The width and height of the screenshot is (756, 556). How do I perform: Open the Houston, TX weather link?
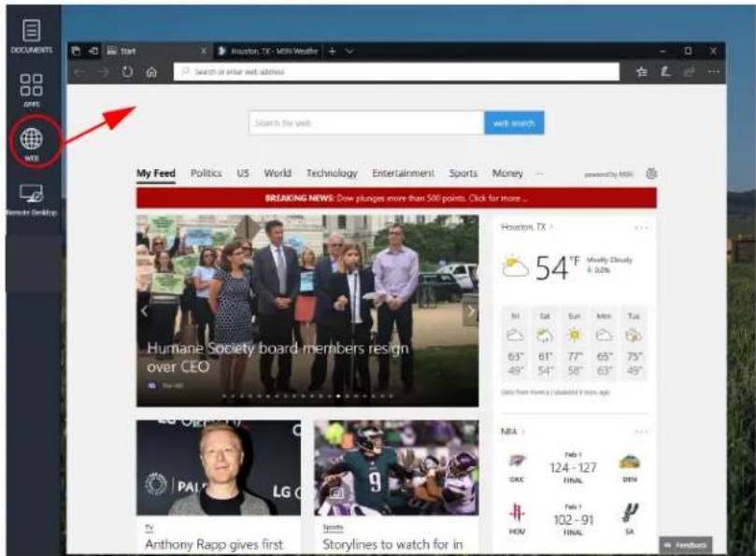(x=523, y=227)
